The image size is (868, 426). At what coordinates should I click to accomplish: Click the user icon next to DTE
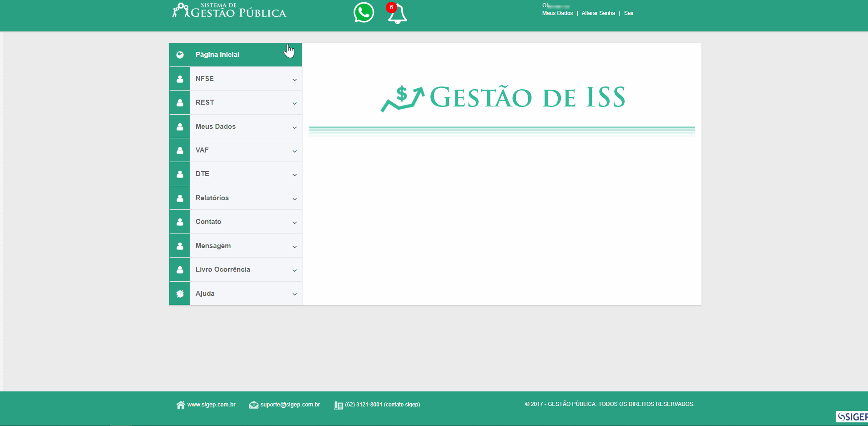pyautogui.click(x=180, y=174)
